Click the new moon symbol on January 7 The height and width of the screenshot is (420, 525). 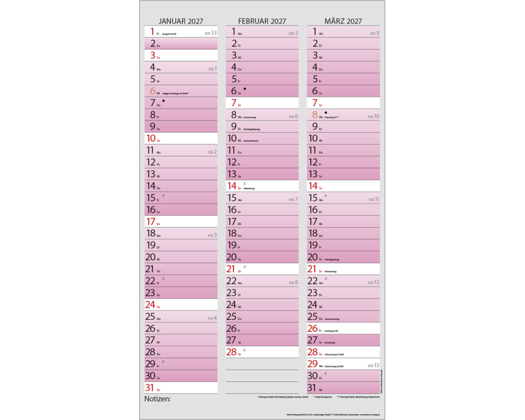point(164,100)
